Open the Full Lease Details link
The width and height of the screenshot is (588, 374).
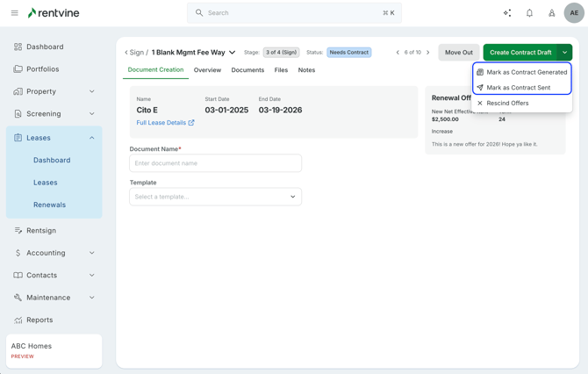[x=165, y=123]
